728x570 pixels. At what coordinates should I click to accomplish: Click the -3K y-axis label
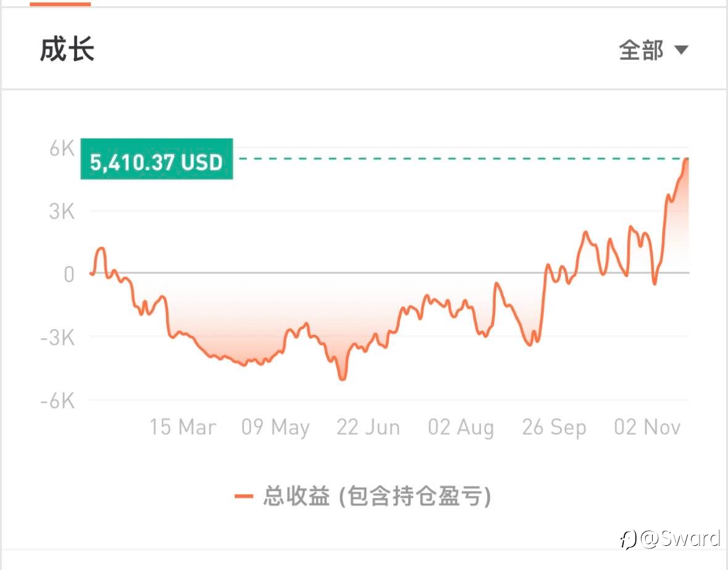(57, 338)
